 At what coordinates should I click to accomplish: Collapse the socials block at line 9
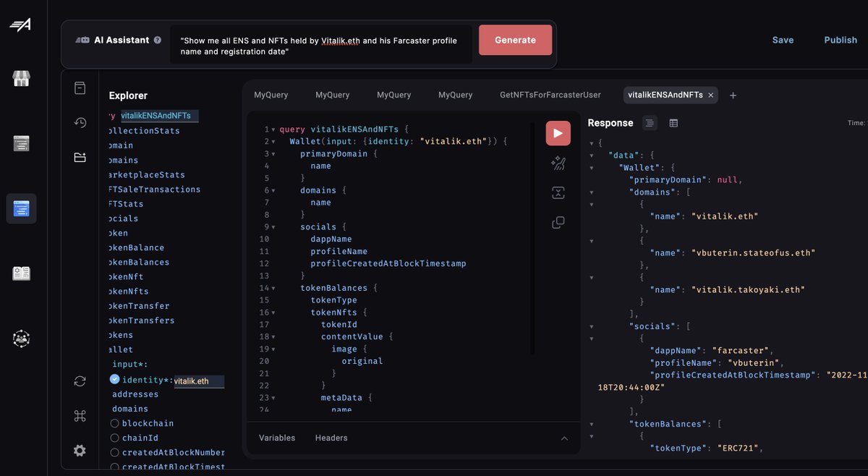273,227
